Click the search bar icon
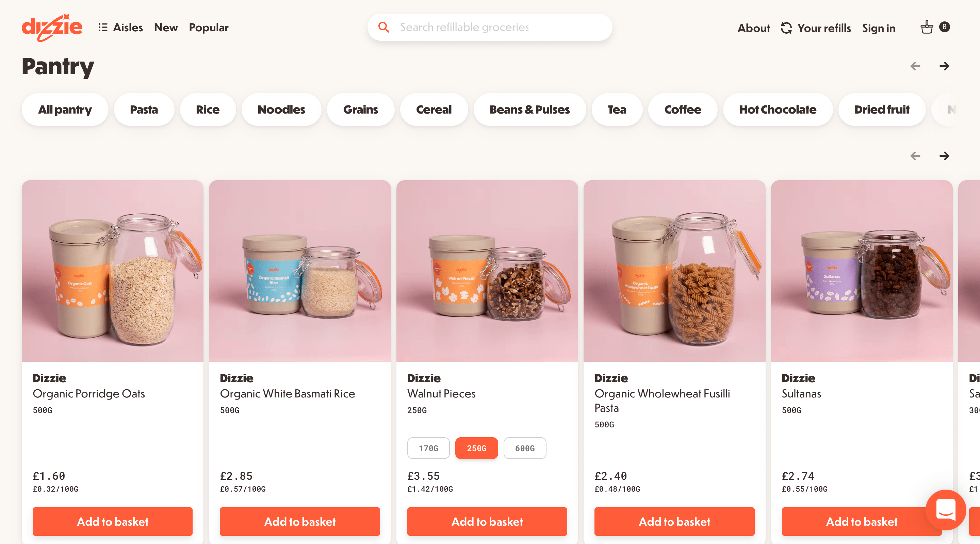 click(x=383, y=27)
